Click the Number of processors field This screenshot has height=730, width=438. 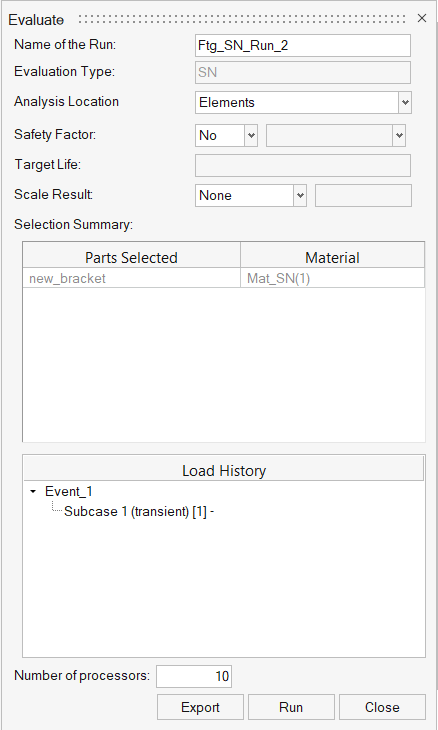pos(194,676)
